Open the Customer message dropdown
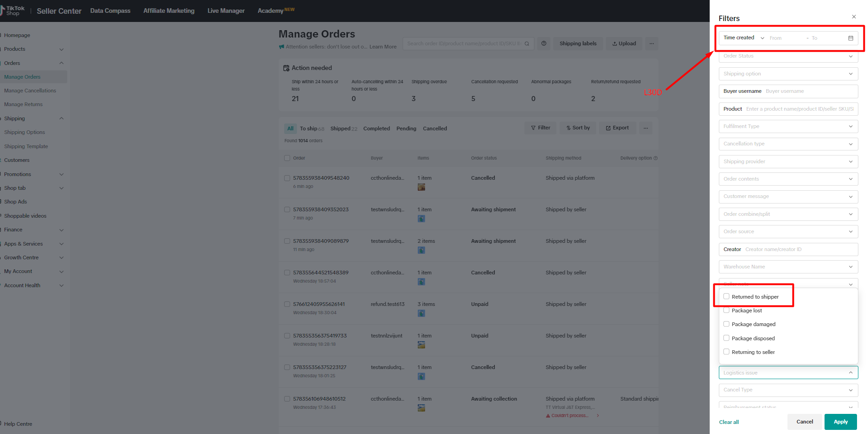868x434 pixels. click(788, 197)
